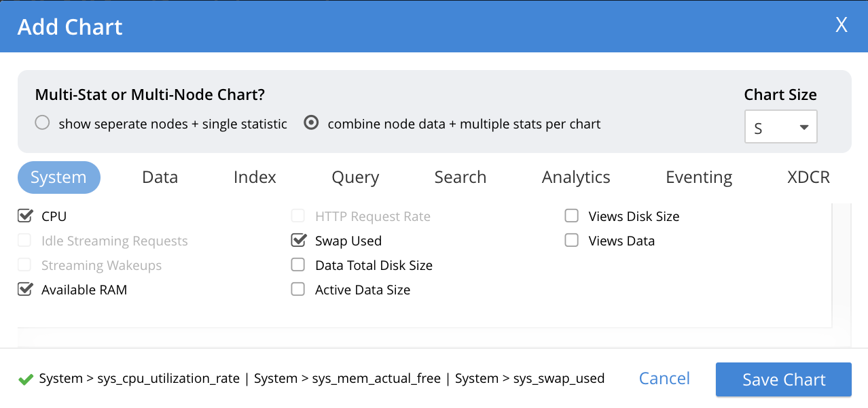Viewport: 868px width, 408px height.
Task: Open the Chart Size dropdown
Action: click(x=780, y=127)
